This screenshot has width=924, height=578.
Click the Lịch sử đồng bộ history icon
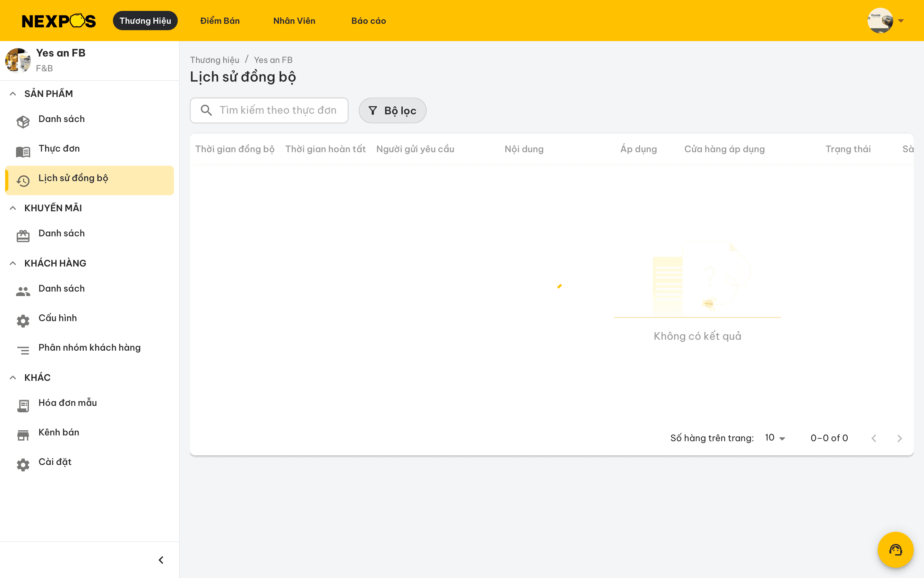pyautogui.click(x=23, y=181)
